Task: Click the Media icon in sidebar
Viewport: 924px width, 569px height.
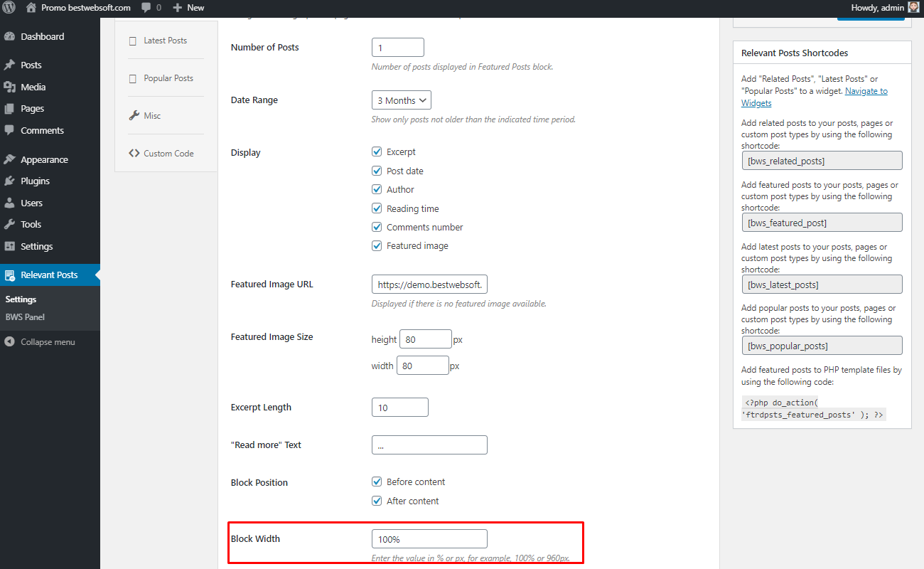Action: coord(9,87)
